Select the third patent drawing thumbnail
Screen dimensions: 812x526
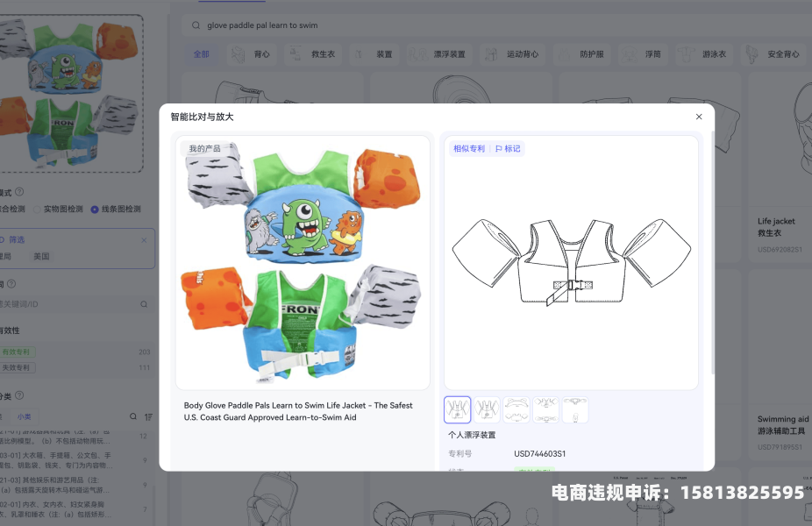tap(516, 410)
